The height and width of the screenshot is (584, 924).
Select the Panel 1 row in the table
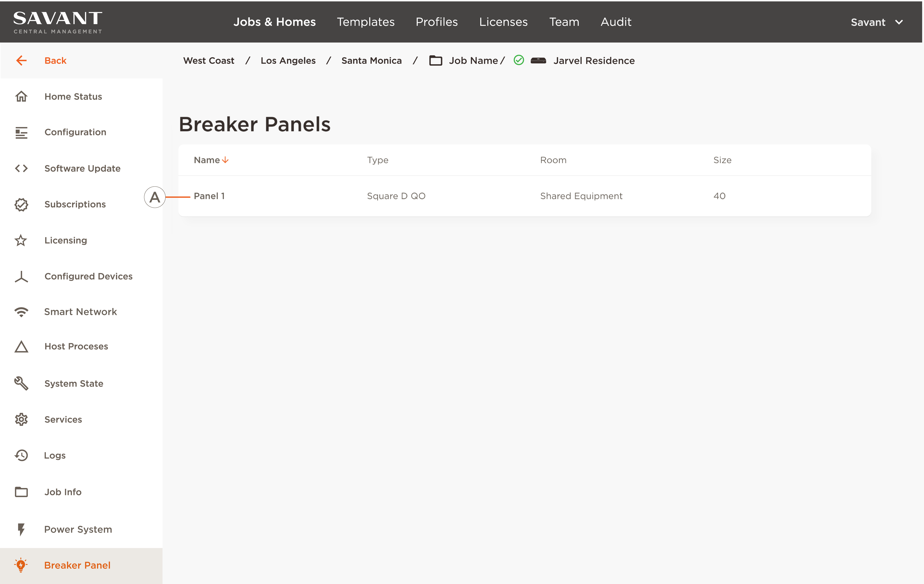[x=209, y=196]
